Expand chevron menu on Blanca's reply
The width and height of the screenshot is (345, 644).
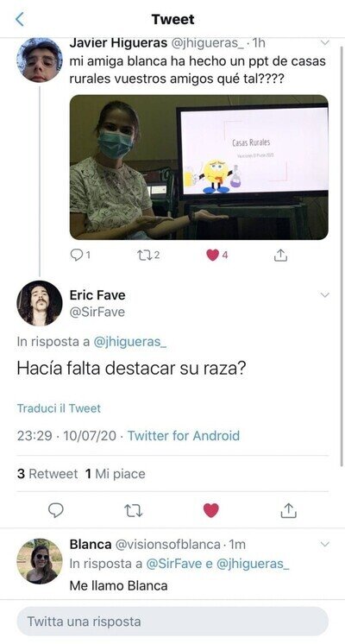coord(324,544)
